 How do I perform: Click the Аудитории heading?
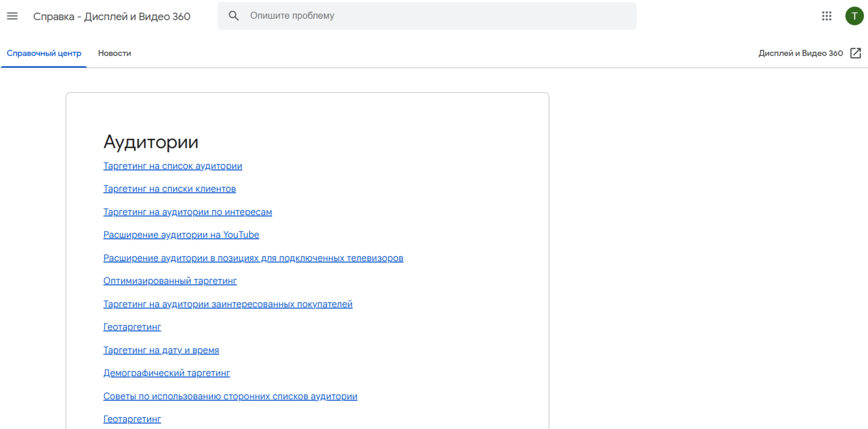pyautogui.click(x=151, y=142)
